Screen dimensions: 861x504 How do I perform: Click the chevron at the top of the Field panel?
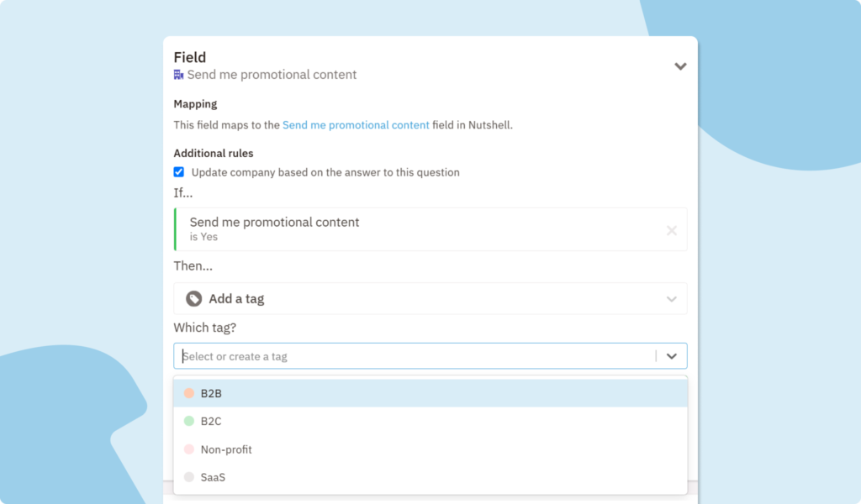(x=680, y=66)
